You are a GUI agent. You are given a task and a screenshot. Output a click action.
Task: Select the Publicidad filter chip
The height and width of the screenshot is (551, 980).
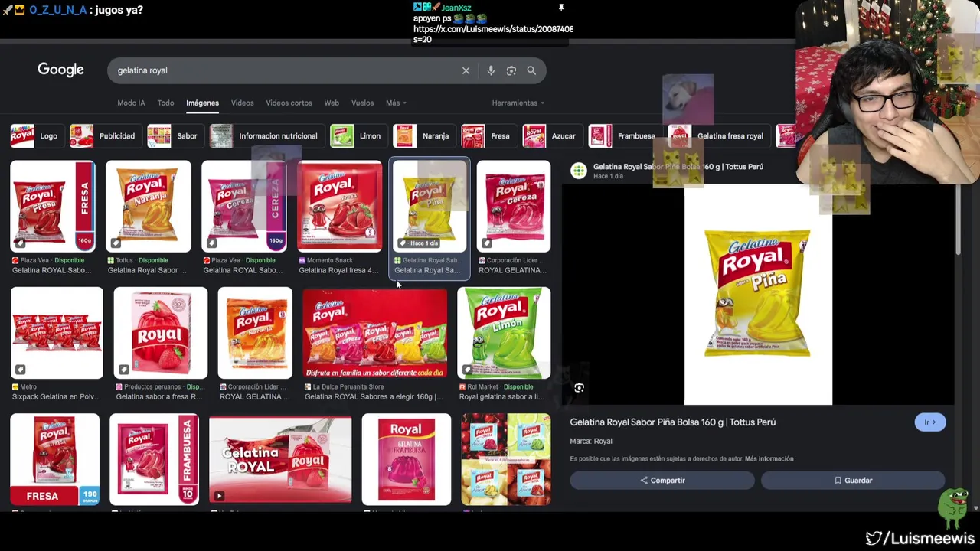click(104, 136)
